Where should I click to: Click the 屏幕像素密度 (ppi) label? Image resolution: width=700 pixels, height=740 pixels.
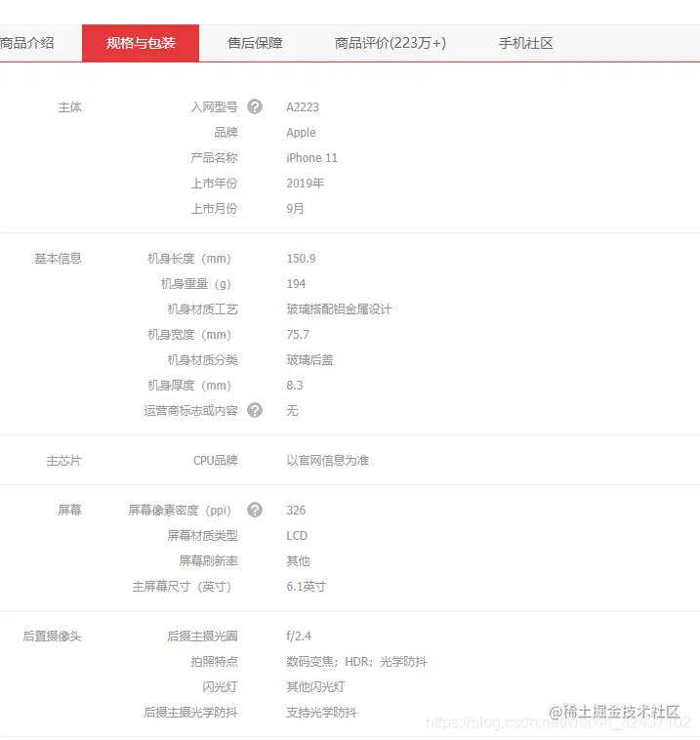(x=180, y=511)
